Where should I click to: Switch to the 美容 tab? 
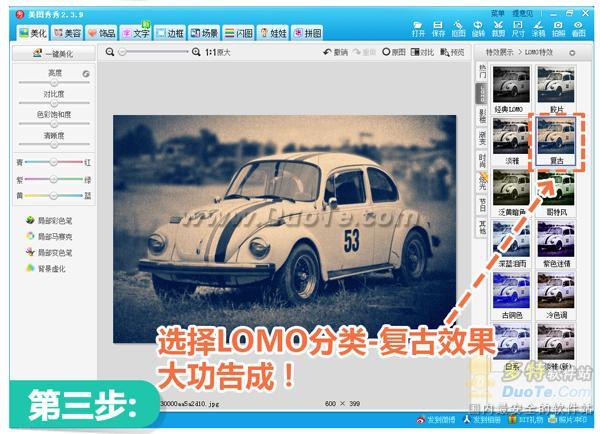tap(68, 33)
